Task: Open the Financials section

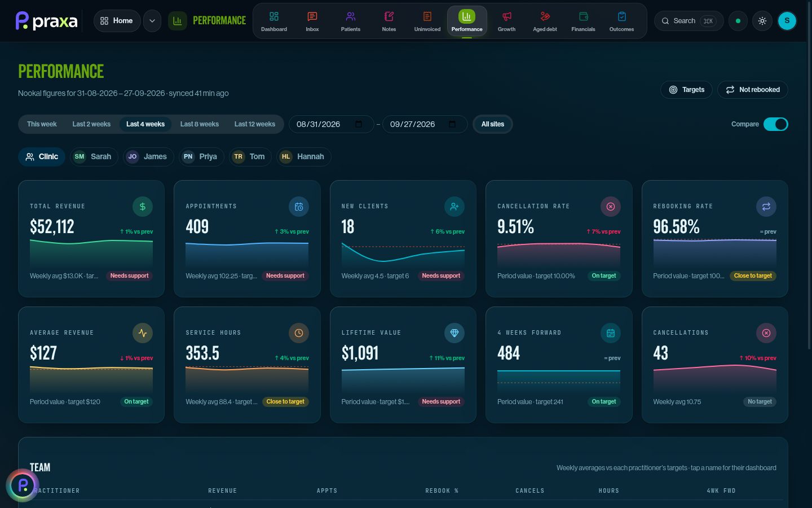Action: pyautogui.click(x=583, y=21)
